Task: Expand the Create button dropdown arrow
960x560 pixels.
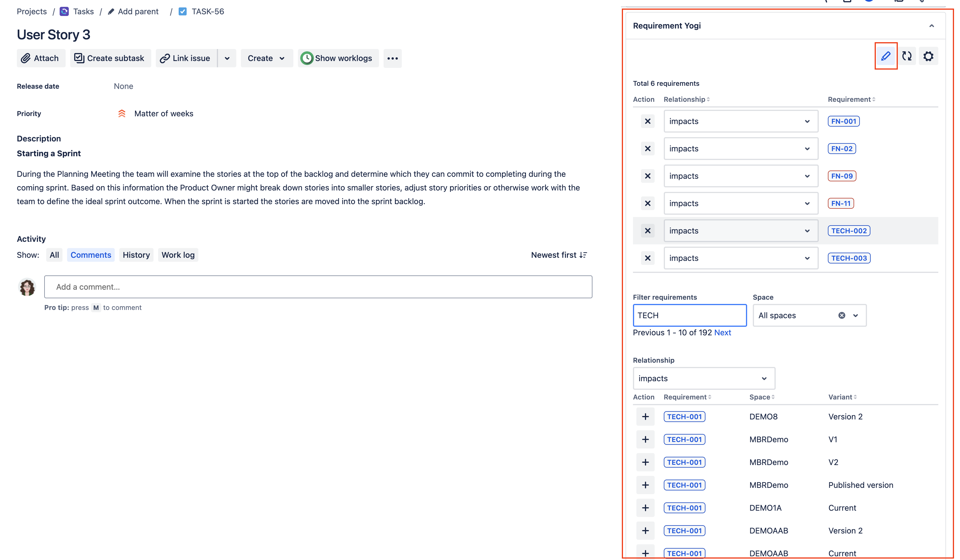Action: pos(282,58)
